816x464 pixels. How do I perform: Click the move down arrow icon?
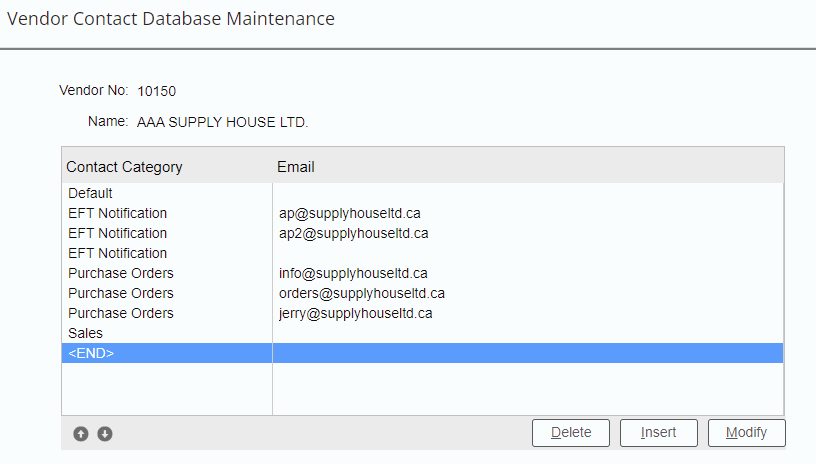pos(104,434)
